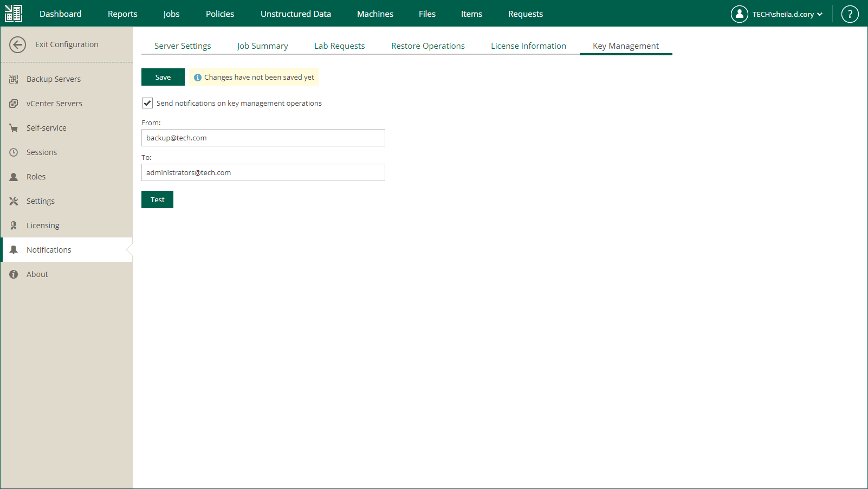This screenshot has height=489, width=868.
Task: Click the Exit Configuration link
Action: click(67, 44)
